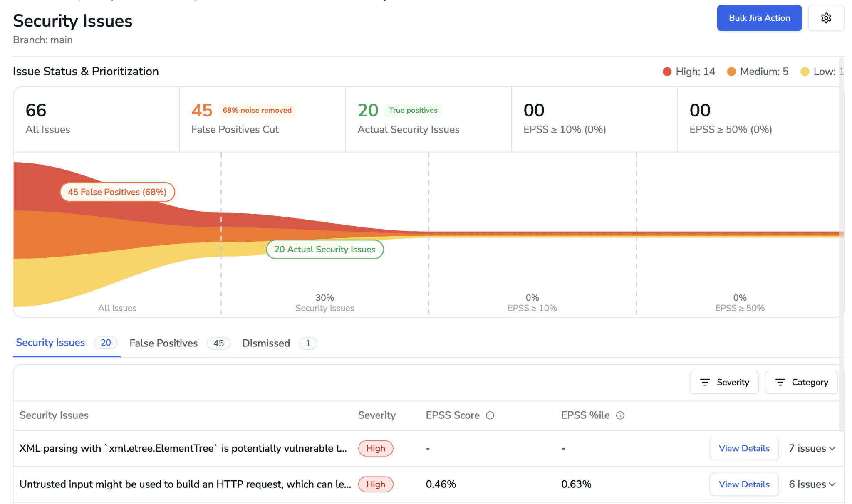Click the Category filter icon
852x504 pixels.
pyautogui.click(x=780, y=382)
